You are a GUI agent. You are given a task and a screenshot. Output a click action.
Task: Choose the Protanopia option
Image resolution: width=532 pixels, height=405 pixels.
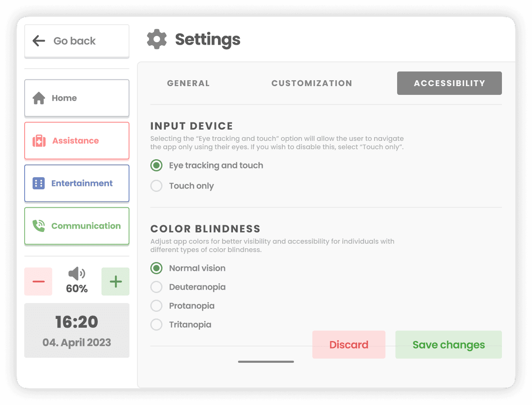[156, 306]
